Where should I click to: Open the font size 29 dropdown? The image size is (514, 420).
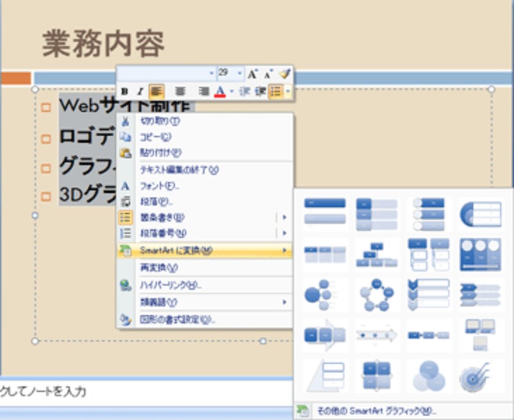point(240,73)
